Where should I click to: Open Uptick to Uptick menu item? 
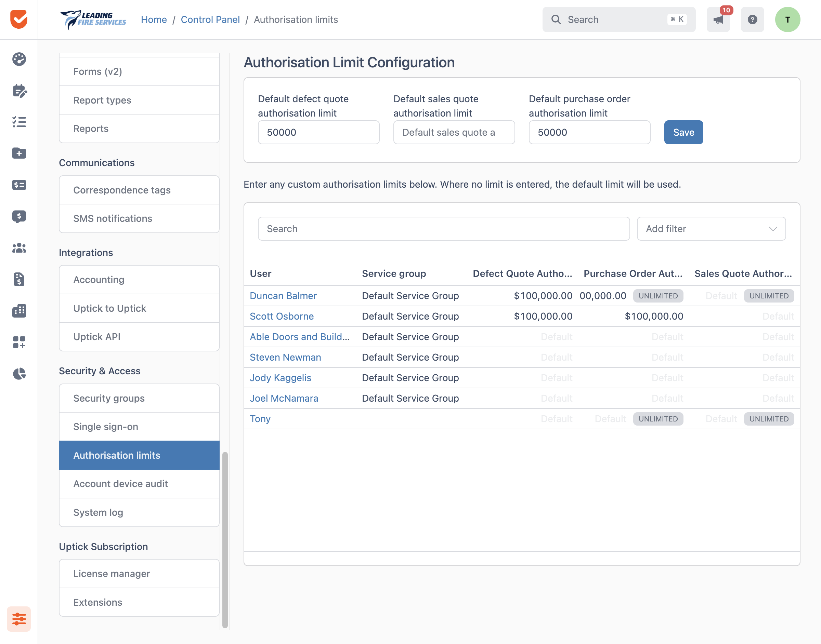(x=139, y=308)
